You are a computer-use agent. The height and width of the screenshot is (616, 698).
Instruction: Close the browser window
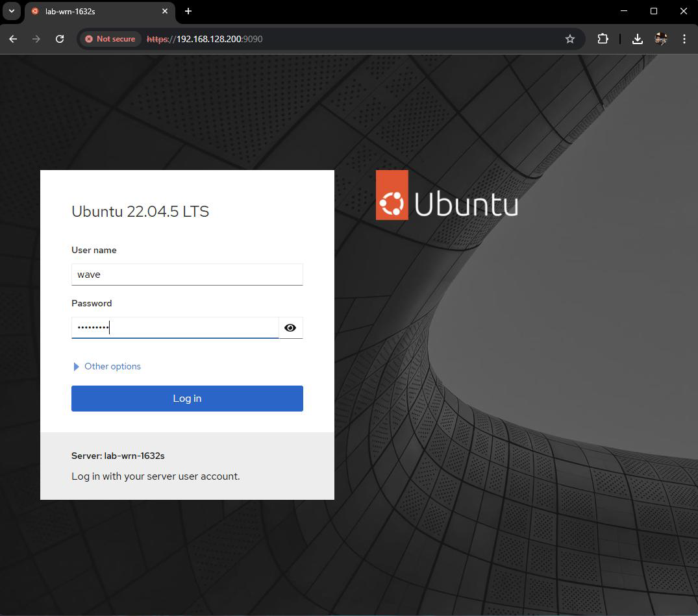684,11
